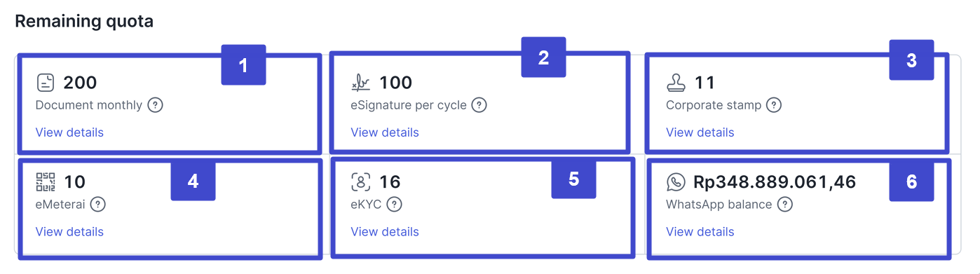Click the Corporate stamp icon

pos(676,83)
